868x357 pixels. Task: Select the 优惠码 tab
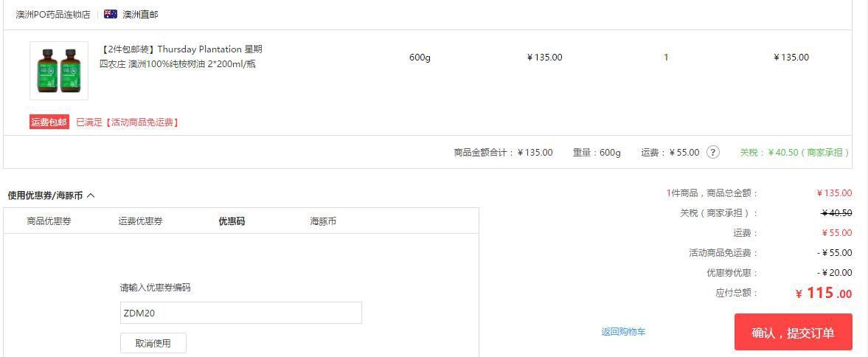[232, 221]
